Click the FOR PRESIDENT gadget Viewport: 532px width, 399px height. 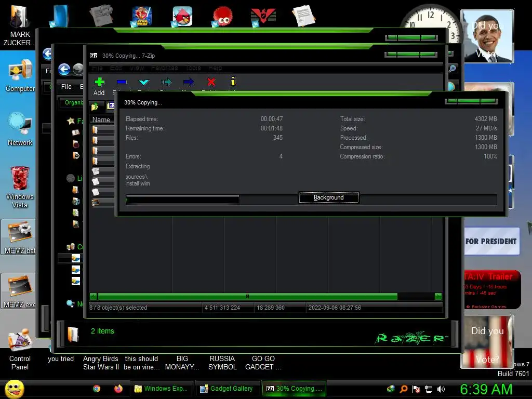pos(491,241)
